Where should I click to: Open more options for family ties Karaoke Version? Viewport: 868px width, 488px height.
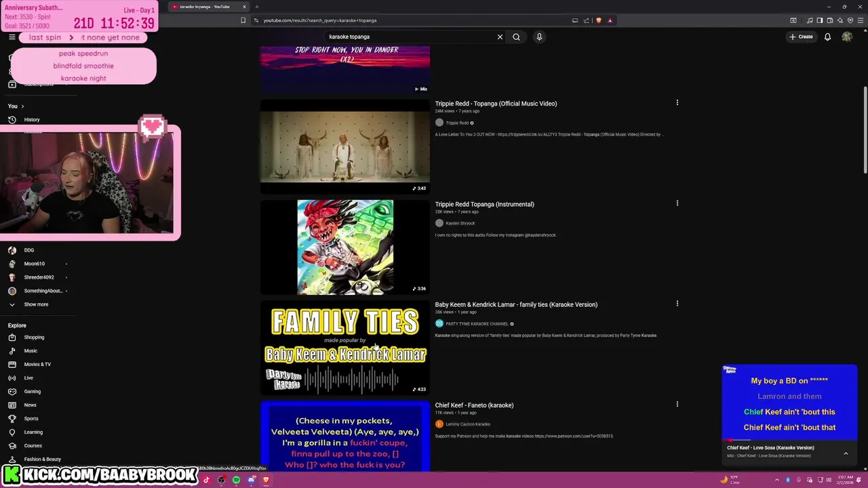click(x=677, y=304)
